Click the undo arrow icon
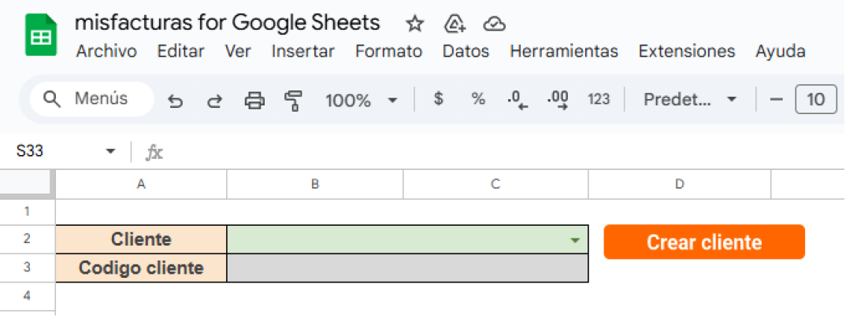 (x=176, y=101)
